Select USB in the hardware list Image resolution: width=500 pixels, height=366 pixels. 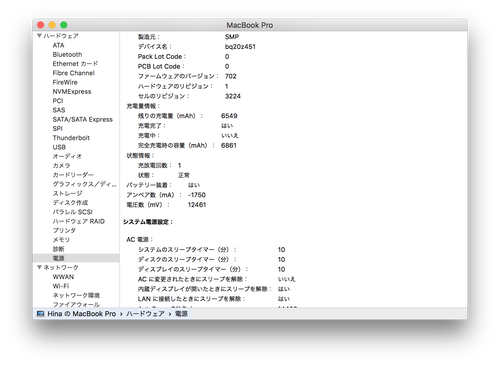(x=59, y=147)
